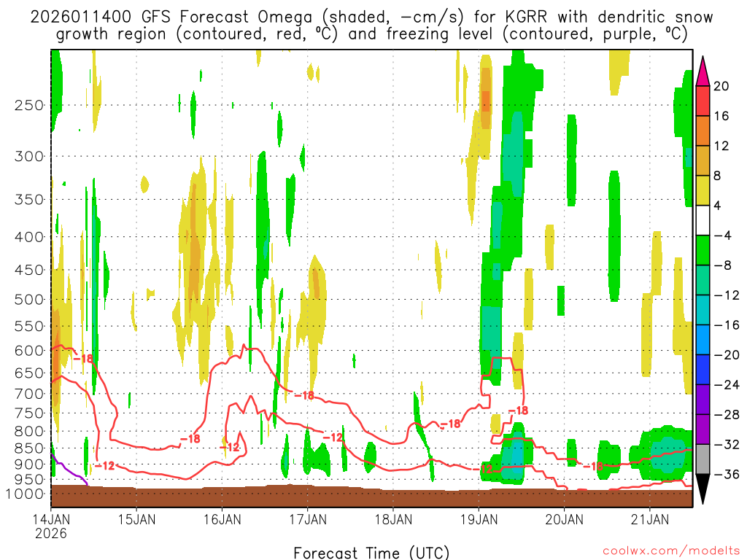Click the 800 pressure level label
The width and height of the screenshot is (747, 560).
pos(29,432)
